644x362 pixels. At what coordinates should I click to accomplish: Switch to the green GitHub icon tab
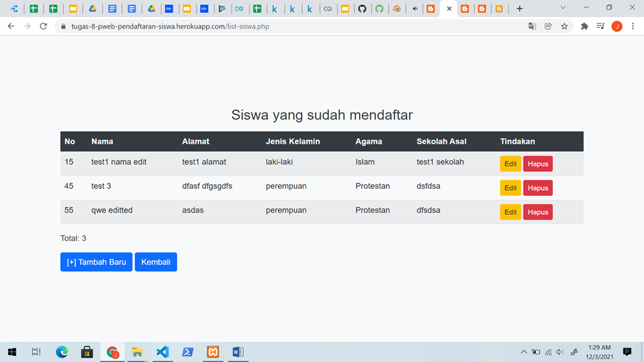pos(379,9)
